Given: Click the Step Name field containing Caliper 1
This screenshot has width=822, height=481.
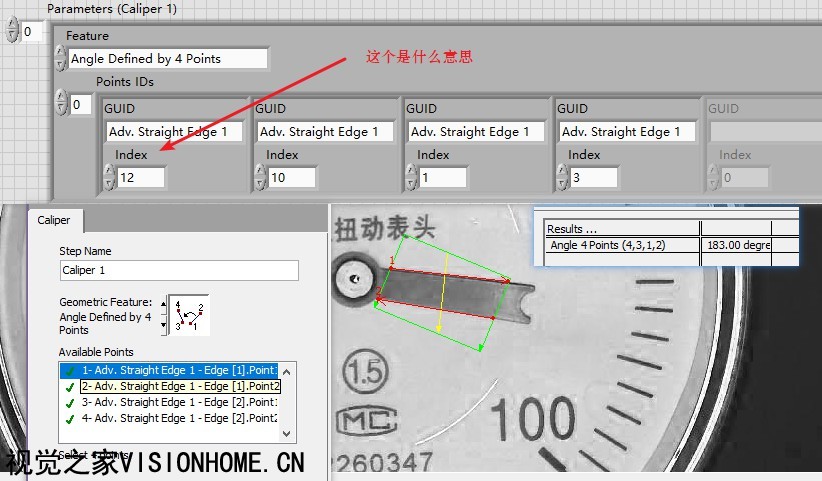Looking at the screenshot, I should click(179, 270).
